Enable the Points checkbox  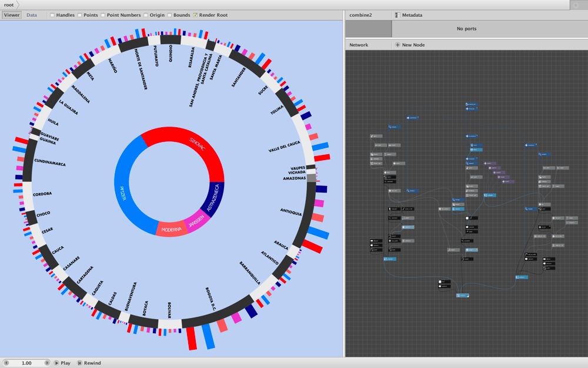click(79, 15)
